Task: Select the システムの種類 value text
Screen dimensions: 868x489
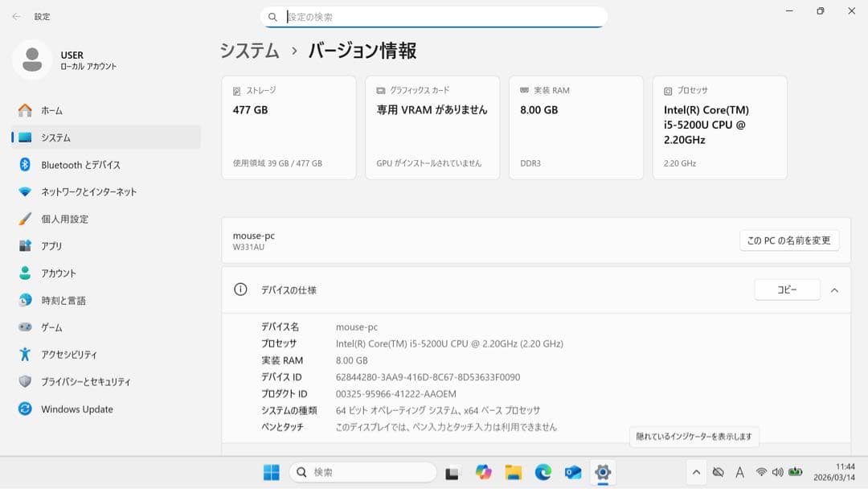Action: (438, 410)
